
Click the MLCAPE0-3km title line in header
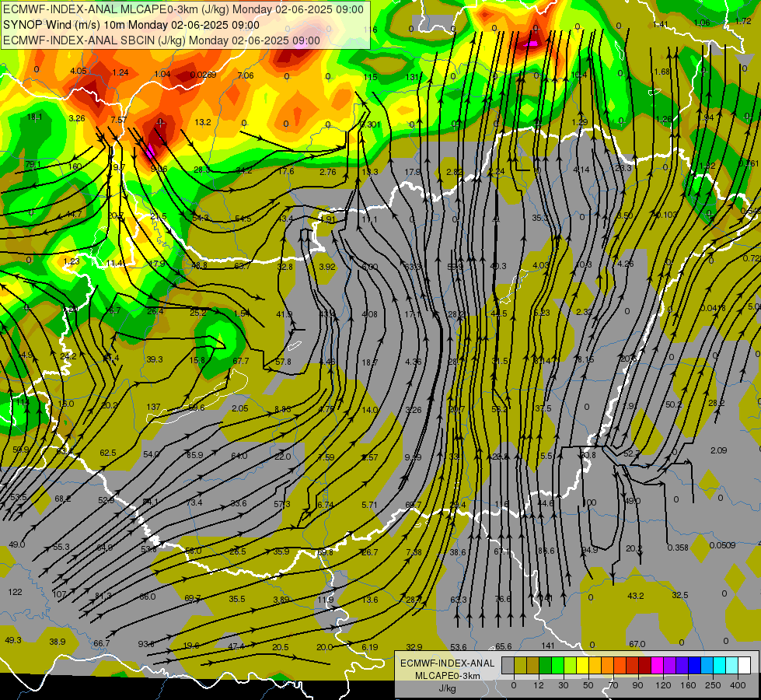tap(183, 9)
